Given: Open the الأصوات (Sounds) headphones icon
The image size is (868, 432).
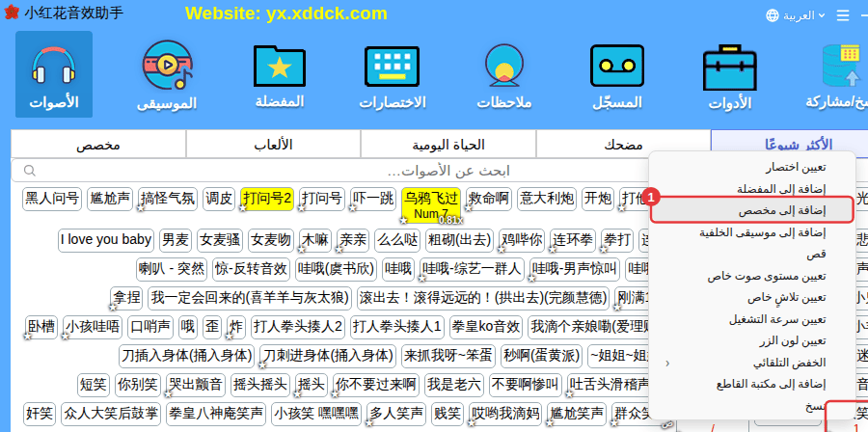Looking at the screenshot, I should [x=54, y=73].
